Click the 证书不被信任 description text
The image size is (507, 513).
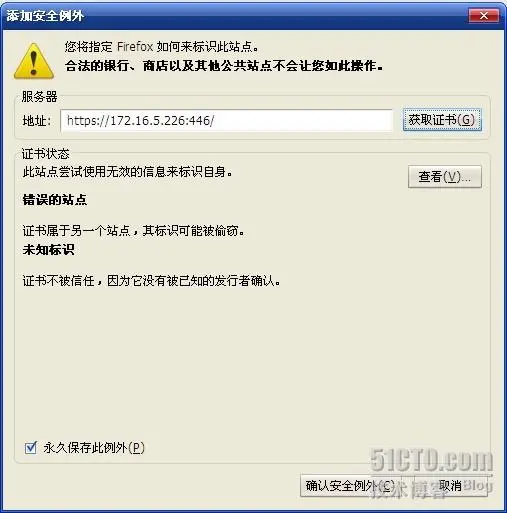pyautogui.click(x=152, y=281)
